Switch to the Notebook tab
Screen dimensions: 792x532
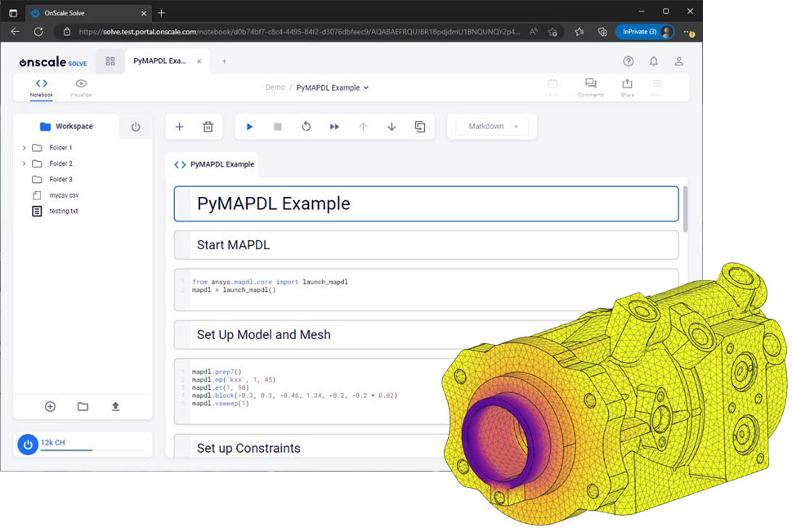[x=41, y=88]
